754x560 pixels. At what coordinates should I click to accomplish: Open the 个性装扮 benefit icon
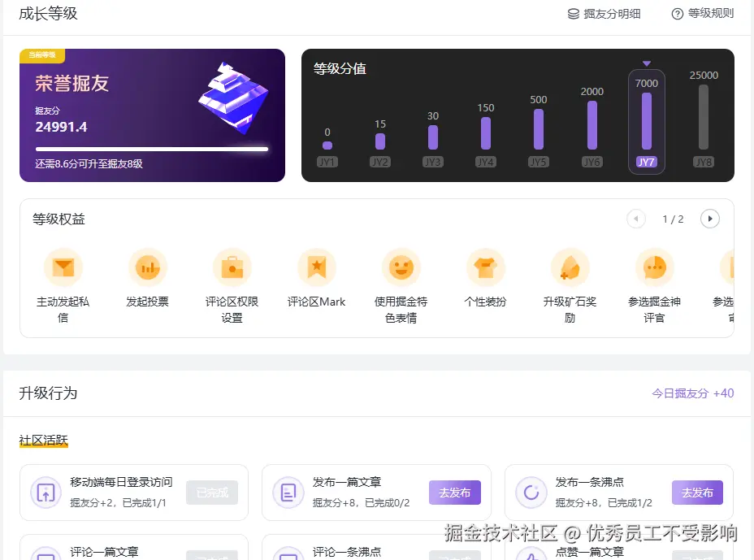pos(486,267)
